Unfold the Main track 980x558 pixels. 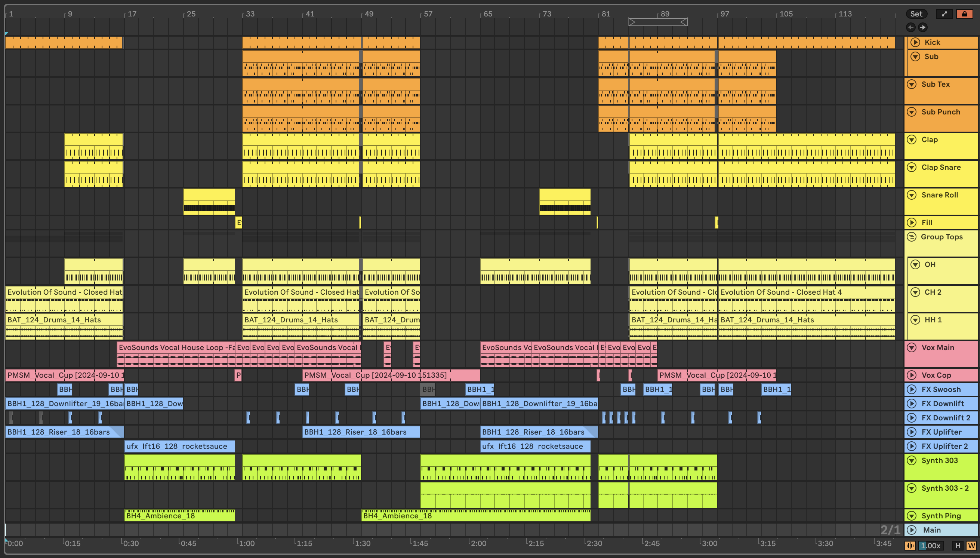coord(912,530)
